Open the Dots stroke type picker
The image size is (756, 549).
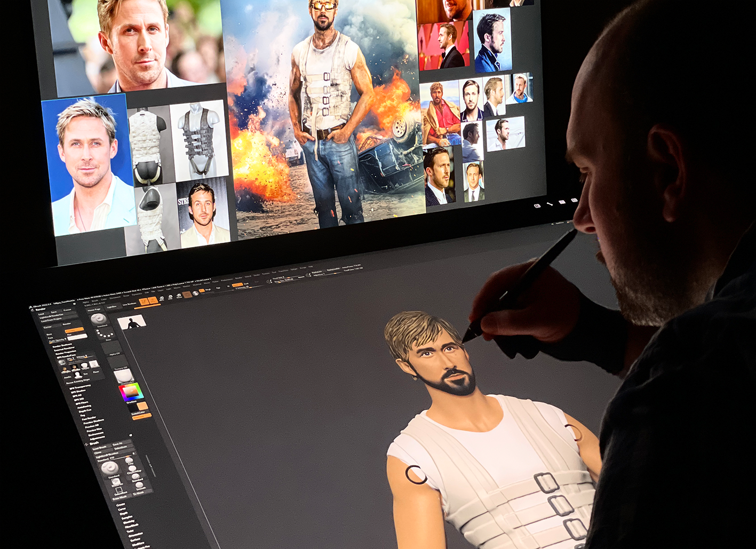pyautogui.click(x=105, y=333)
